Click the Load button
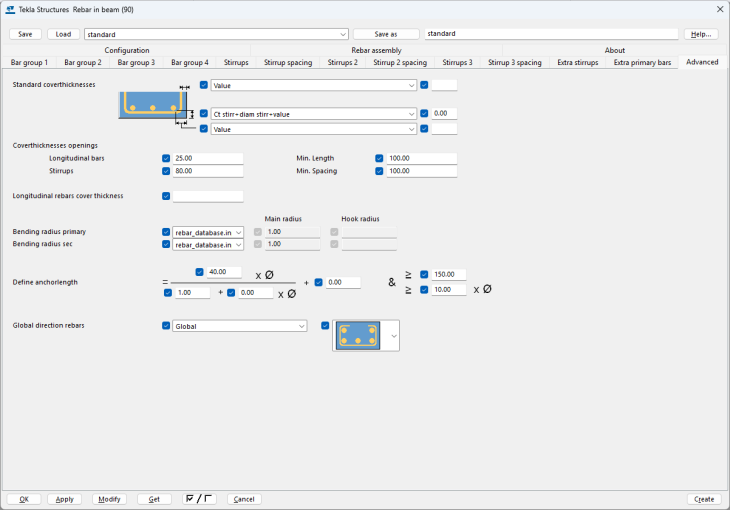Screen dimensions: 730x510 click(63, 34)
